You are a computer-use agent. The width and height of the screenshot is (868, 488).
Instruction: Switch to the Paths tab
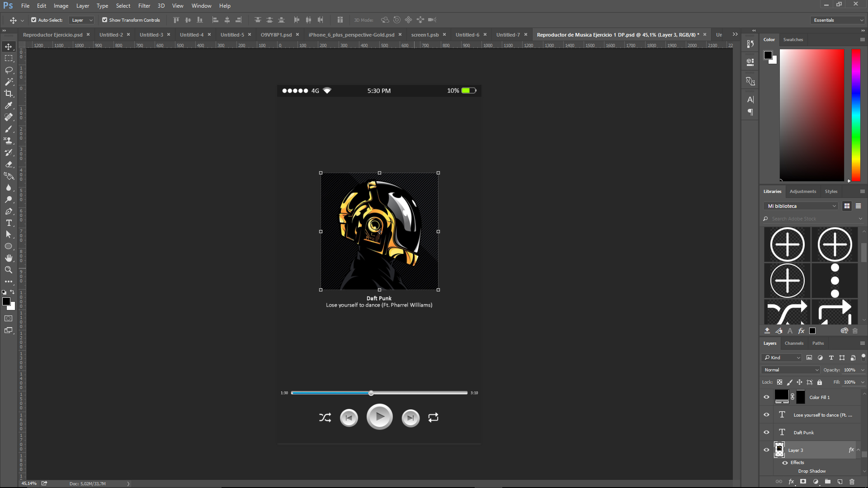pyautogui.click(x=818, y=343)
